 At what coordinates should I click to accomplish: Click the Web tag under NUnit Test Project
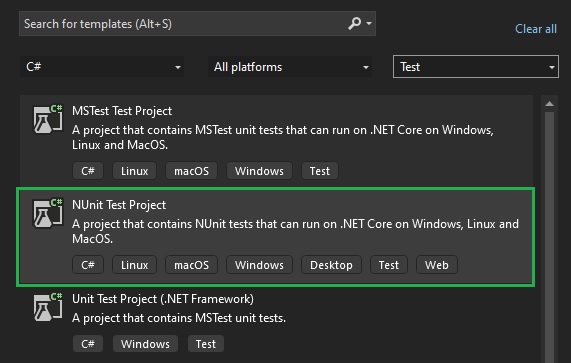point(437,265)
